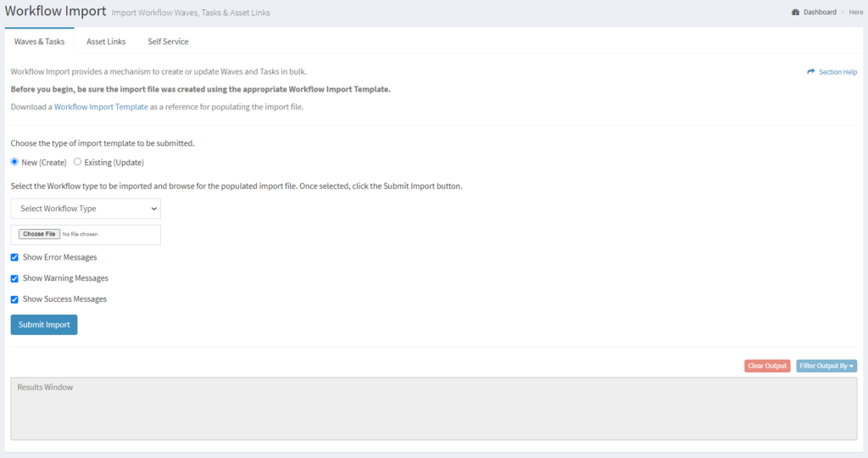868x458 pixels.
Task: Disable Show Success Messages checkbox
Action: coord(14,299)
